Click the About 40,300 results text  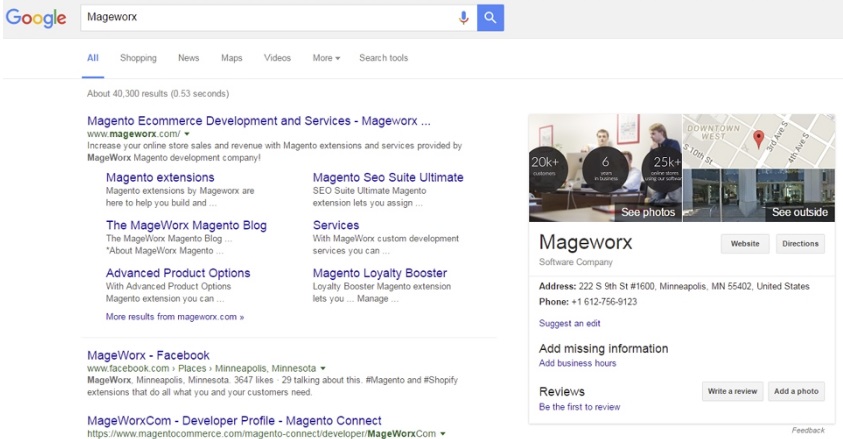[158, 93]
